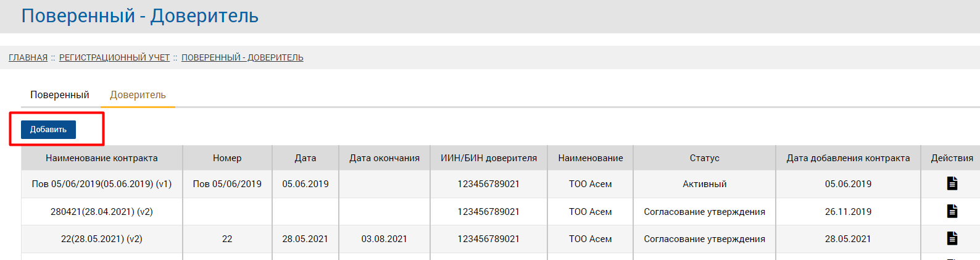View document icon for 22(28.05.2021) contract row
This screenshot has height=260, width=980.
click(x=952, y=238)
